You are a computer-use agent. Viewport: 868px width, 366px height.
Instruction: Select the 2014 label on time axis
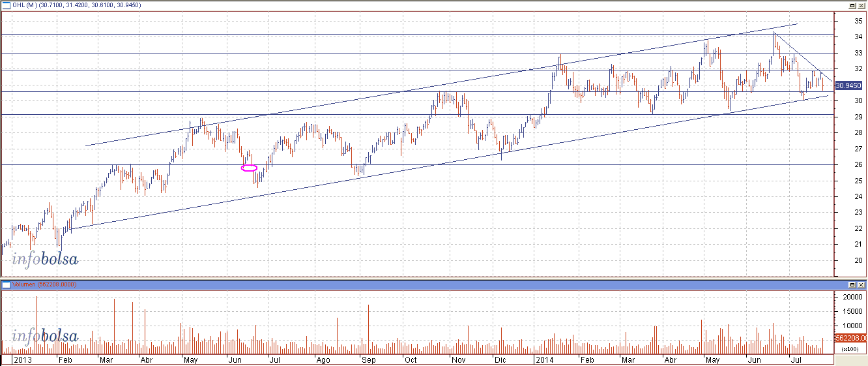coord(543,359)
